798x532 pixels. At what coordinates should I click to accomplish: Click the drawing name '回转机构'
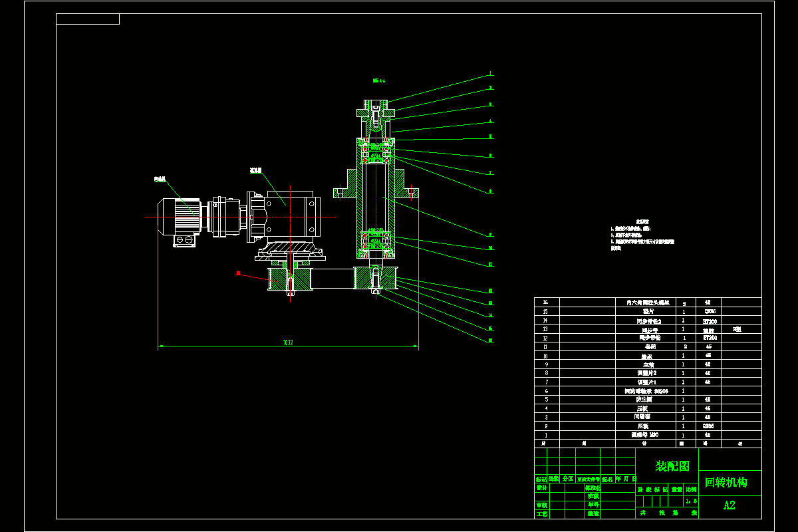(726, 482)
